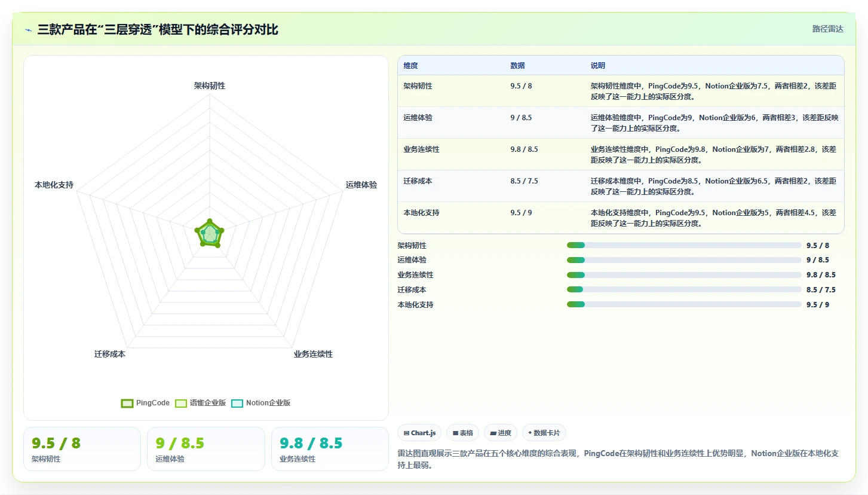Select the 迁移成本 row name in table
The image size is (868, 495).
[x=418, y=181]
